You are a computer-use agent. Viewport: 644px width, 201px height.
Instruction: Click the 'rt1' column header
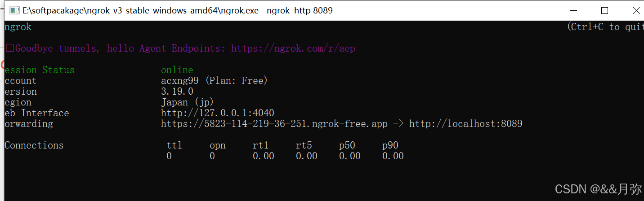[x=261, y=145]
